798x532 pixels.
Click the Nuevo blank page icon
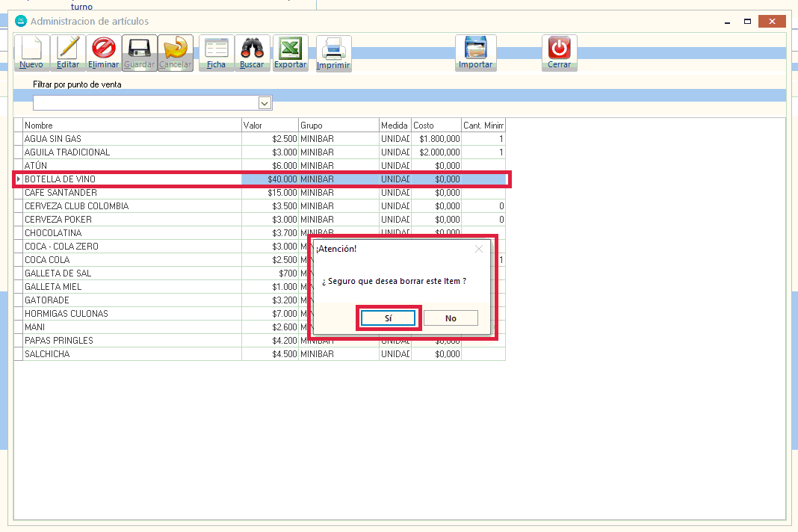click(31, 49)
